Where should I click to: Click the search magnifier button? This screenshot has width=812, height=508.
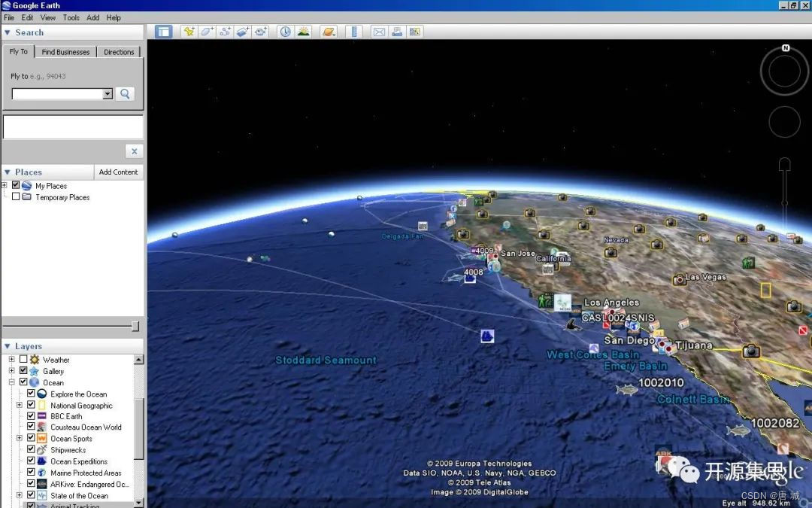(125, 94)
